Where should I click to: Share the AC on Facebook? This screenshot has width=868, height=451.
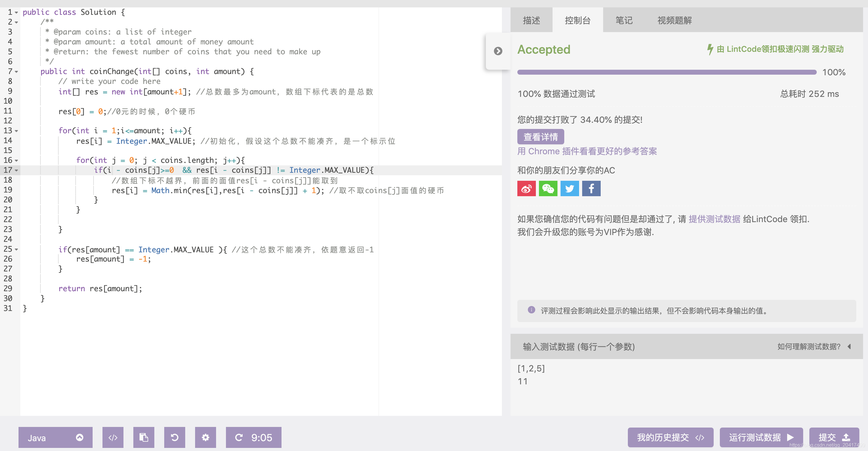pyautogui.click(x=591, y=188)
